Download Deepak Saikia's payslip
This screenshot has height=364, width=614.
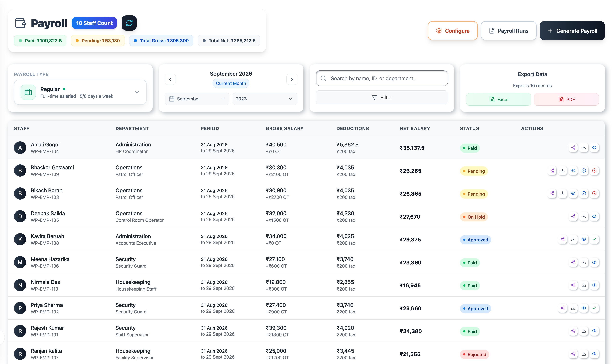584,216
